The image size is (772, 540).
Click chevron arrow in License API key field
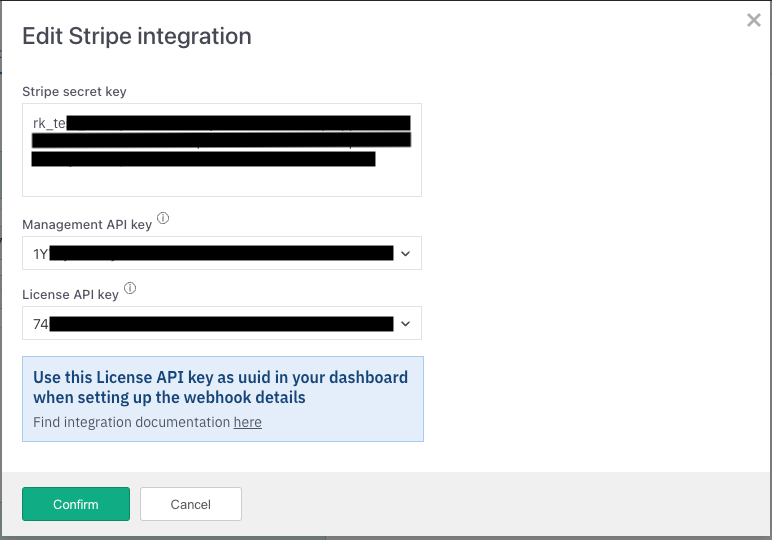point(405,324)
